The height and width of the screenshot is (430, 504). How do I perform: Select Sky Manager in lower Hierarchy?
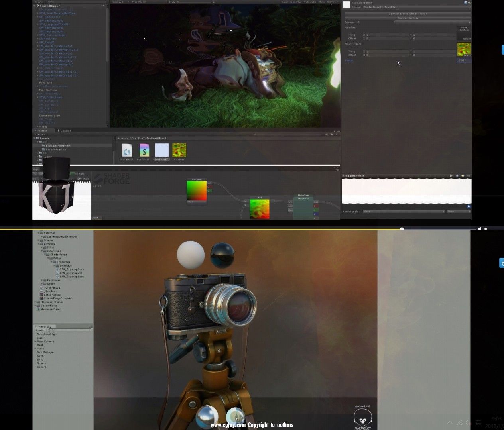coord(45,353)
